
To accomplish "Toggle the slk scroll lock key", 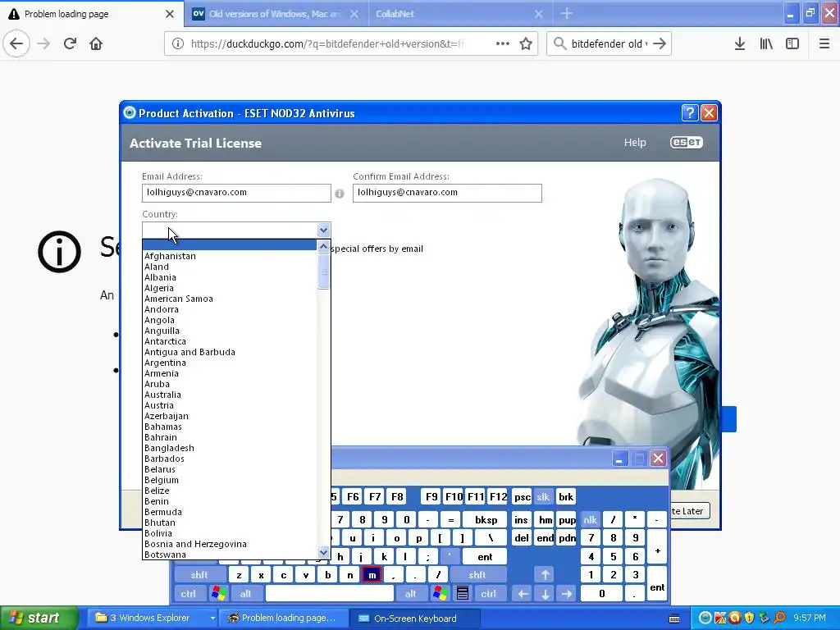I will click(x=543, y=497).
